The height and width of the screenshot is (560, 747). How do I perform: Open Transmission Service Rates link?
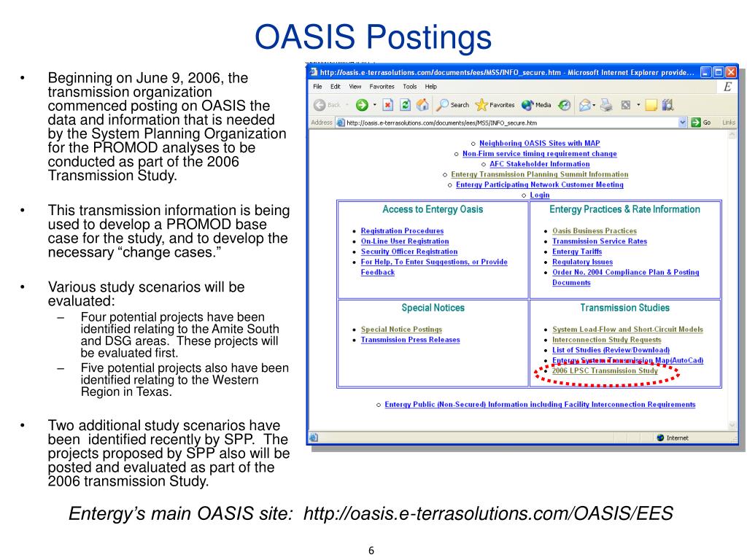coord(600,241)
